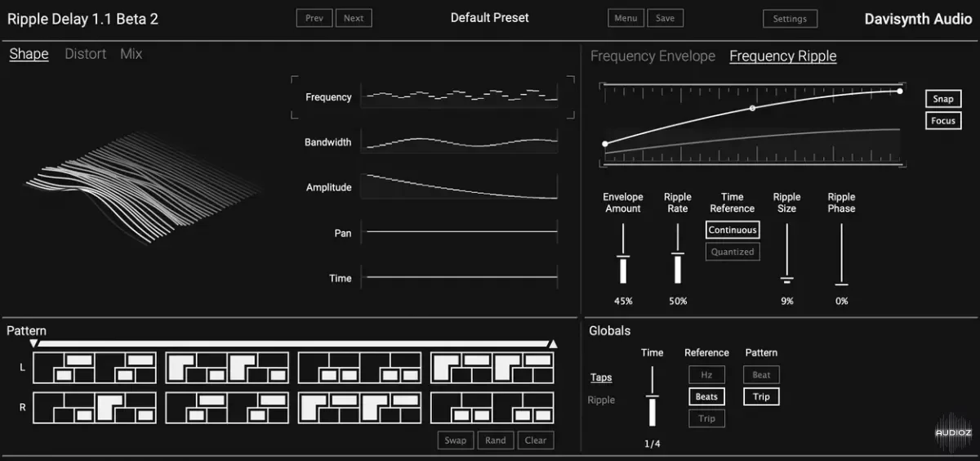This screenshot has width=980, height=461.
Task: Click the 50% Ripple Rate value
Action: (x=678, y=302)
